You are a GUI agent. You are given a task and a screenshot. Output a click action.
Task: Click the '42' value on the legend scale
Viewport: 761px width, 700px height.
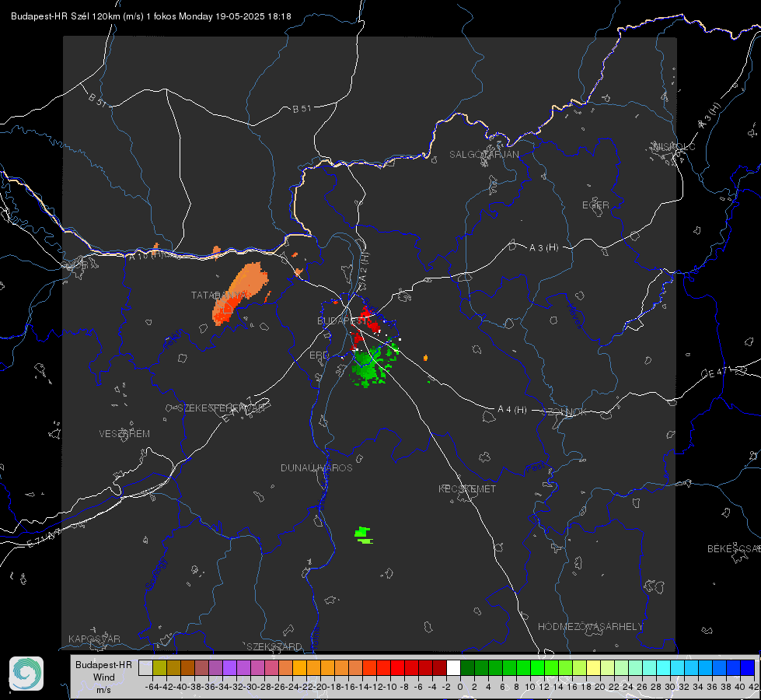coord(752,687)
